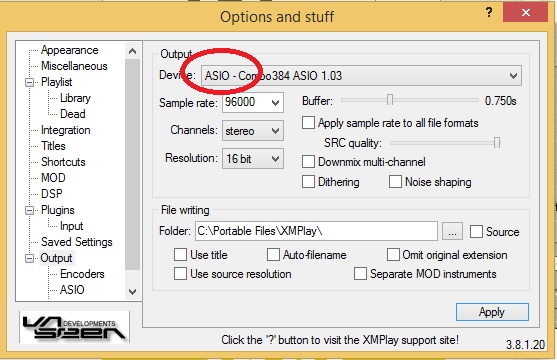Collapse the Playlist tree node
Viewport: 557px width, 360px height.
click(29, 82)
